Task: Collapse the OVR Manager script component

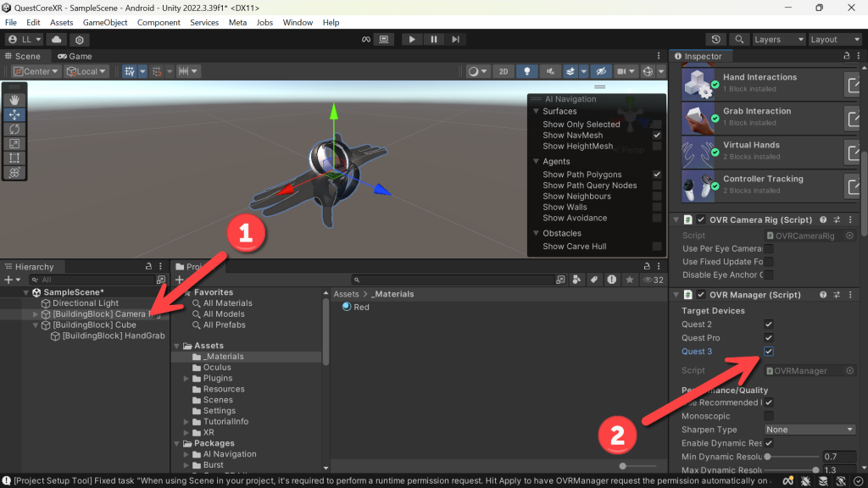Action: pyautogui.click(x=676, y=295)
